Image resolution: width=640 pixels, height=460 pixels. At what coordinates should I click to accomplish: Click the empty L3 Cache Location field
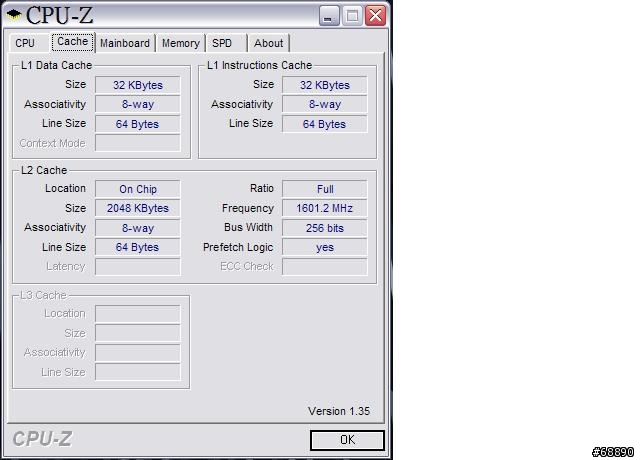pyautogui.click(x=138, y=314)
